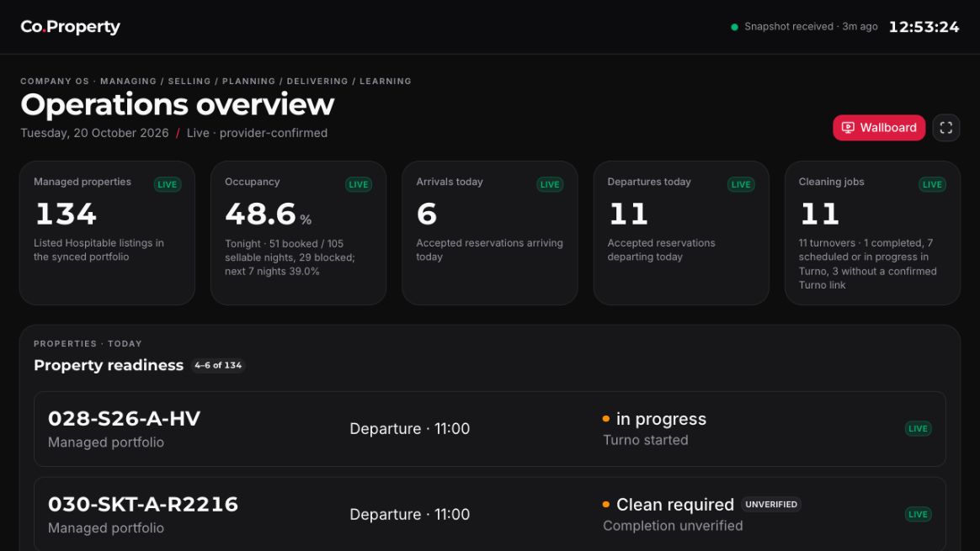Click the 'Live · provider-confirmed' label

tap(257, 133)
